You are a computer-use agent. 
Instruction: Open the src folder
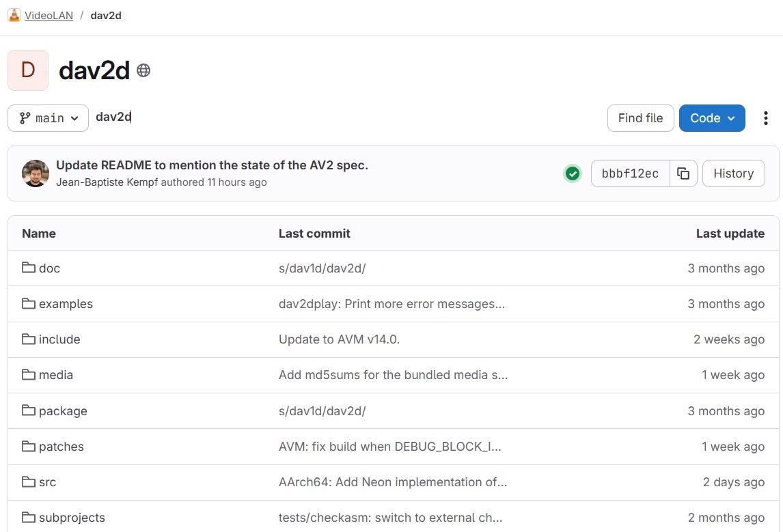(47, 482)
